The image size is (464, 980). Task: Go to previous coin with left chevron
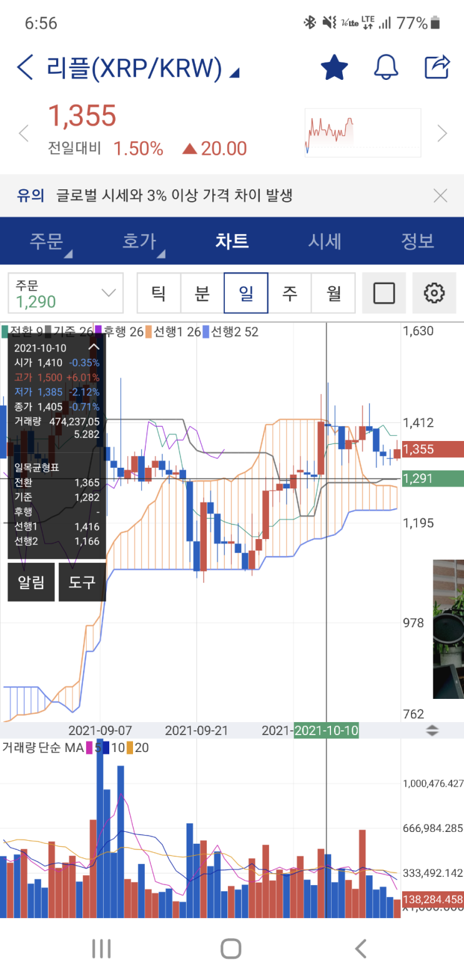(24, 133)
